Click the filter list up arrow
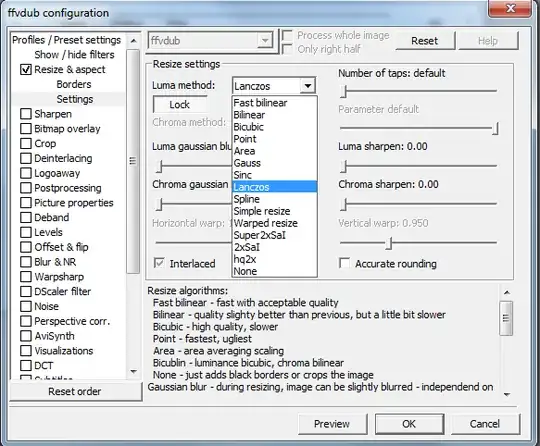Viewport: 540px width, 446px height. 133,41
